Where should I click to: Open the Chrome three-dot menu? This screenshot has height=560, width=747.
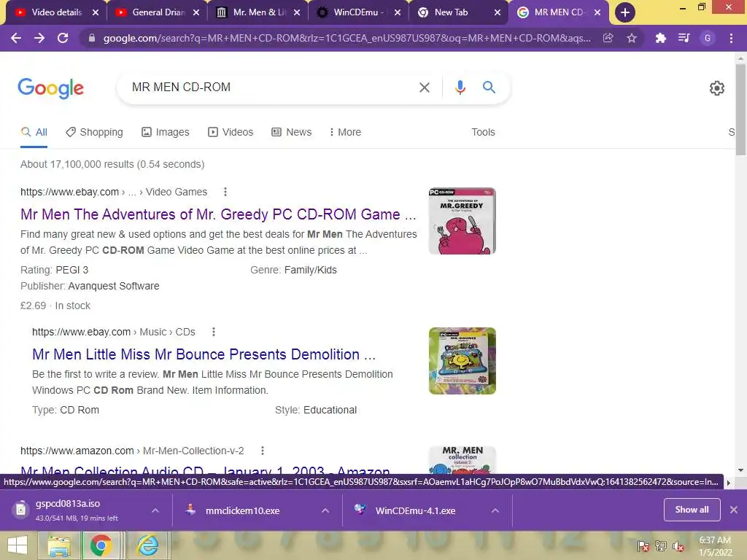click(731, 38)
